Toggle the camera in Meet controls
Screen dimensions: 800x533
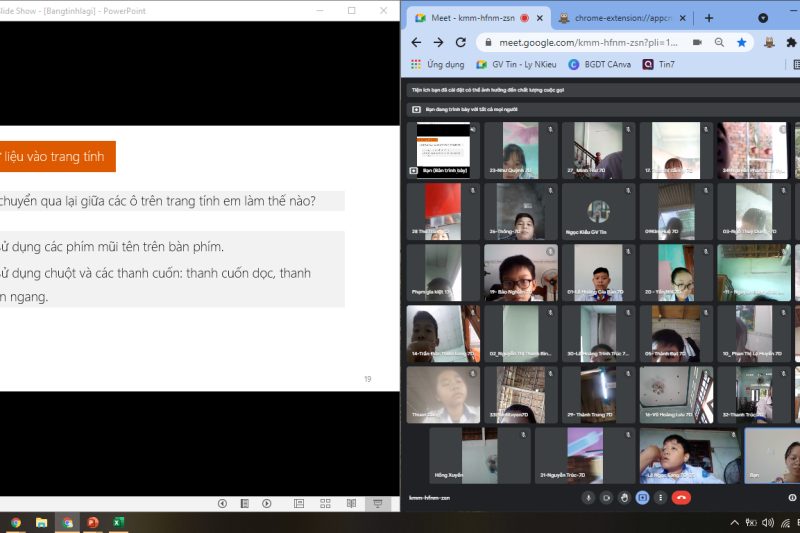[606, 497]
